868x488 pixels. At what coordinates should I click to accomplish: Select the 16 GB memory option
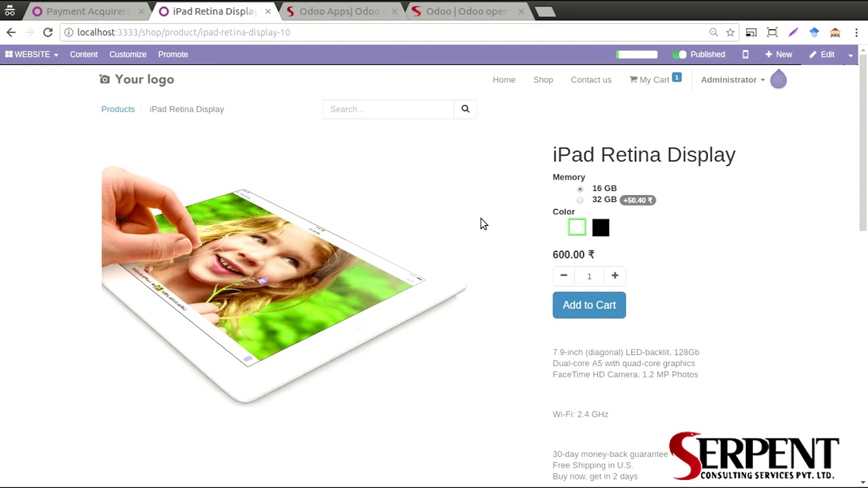[x=580, y=189]
